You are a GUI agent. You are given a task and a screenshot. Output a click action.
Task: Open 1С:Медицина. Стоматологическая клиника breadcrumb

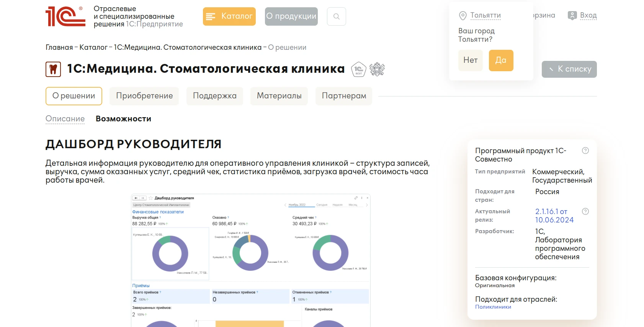pos(188,47)
